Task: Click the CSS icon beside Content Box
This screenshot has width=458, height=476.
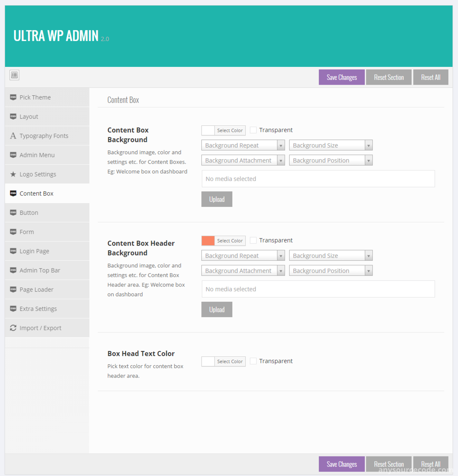Action: pyautogui.click(x=13, y=193)
